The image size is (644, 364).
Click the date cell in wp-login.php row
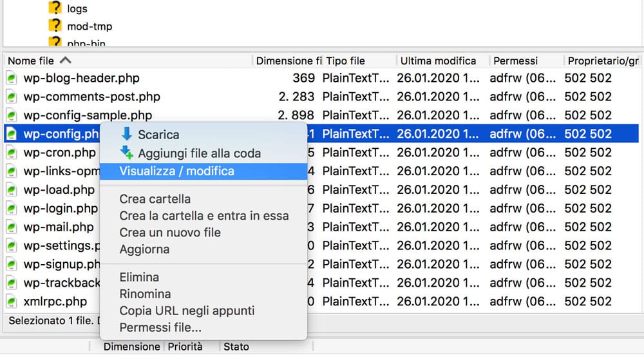tap(438, 209)
